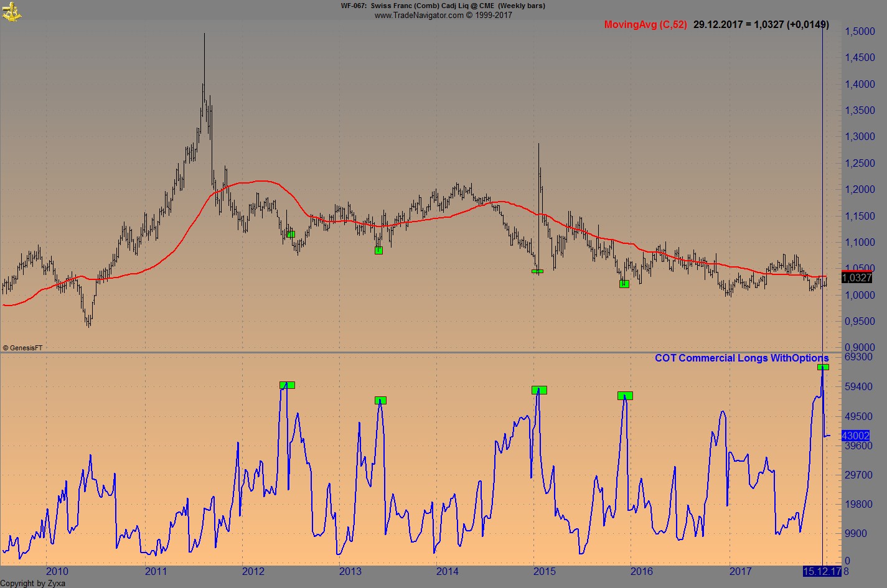
Task: Click the 2016 year label on time axis
Action: [642, 572]
